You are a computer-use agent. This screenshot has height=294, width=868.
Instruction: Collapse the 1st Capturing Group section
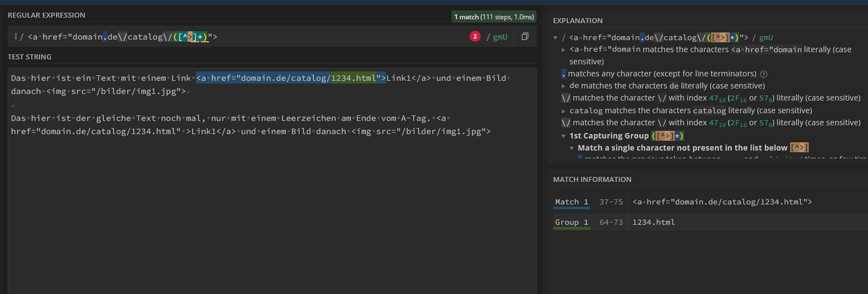coord(563,136)
